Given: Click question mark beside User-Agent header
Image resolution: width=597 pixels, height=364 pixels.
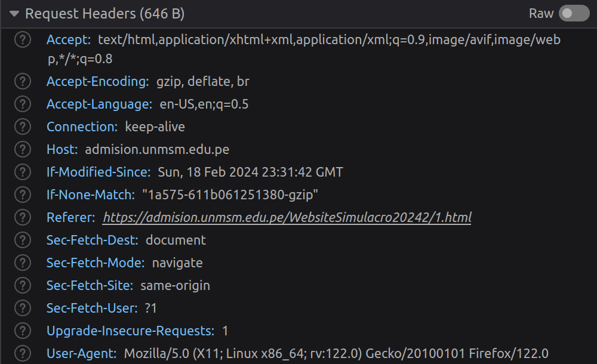Looking at the screenshot, I should tap(22, 353).
